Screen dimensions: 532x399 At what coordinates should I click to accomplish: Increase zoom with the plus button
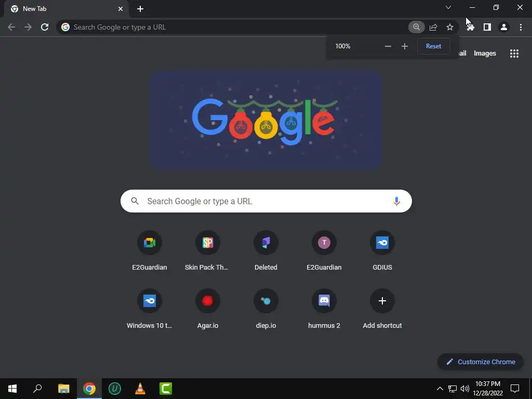click(404, 46)
